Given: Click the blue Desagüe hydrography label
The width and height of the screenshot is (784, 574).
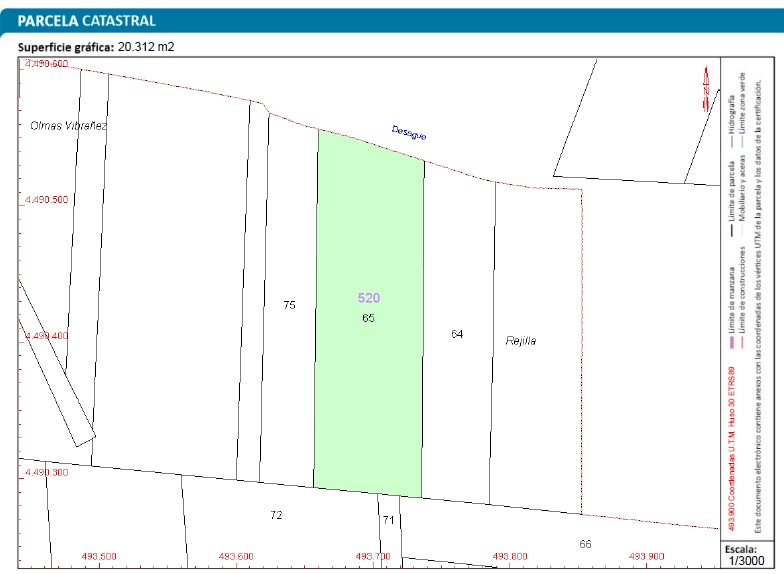Looking at the screenshot, I should pos(409,133).
